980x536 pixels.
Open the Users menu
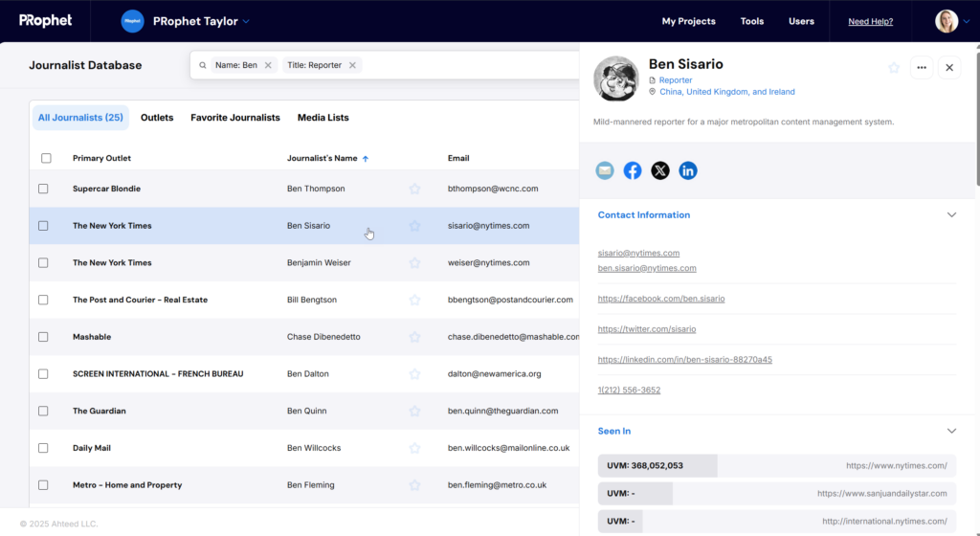tap(801, 21)
